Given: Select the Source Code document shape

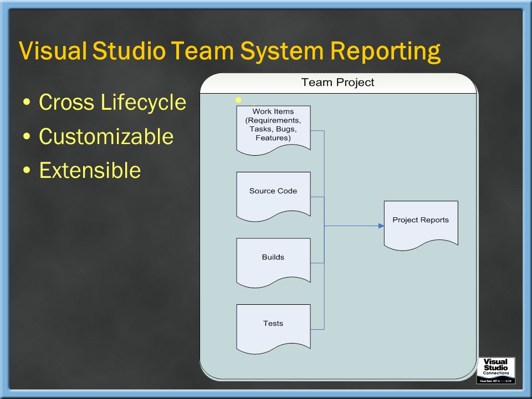Looking at the screenshot, I should point(273,197).
